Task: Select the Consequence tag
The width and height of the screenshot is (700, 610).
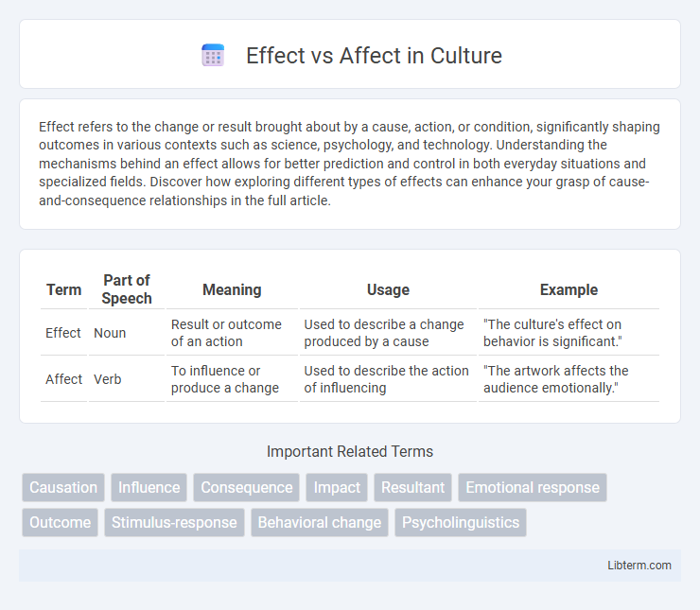Action: (247, 487)
